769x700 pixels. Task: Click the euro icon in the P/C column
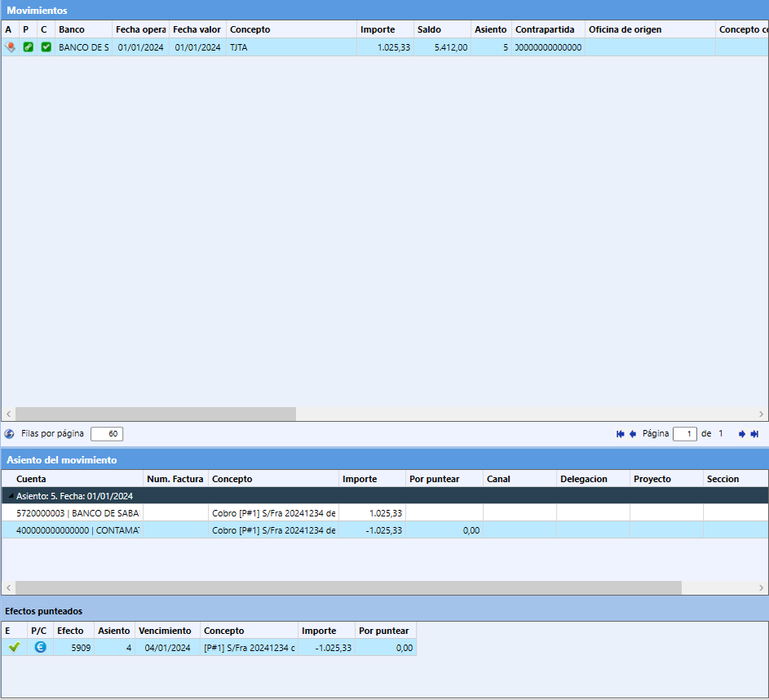point(41,648)
